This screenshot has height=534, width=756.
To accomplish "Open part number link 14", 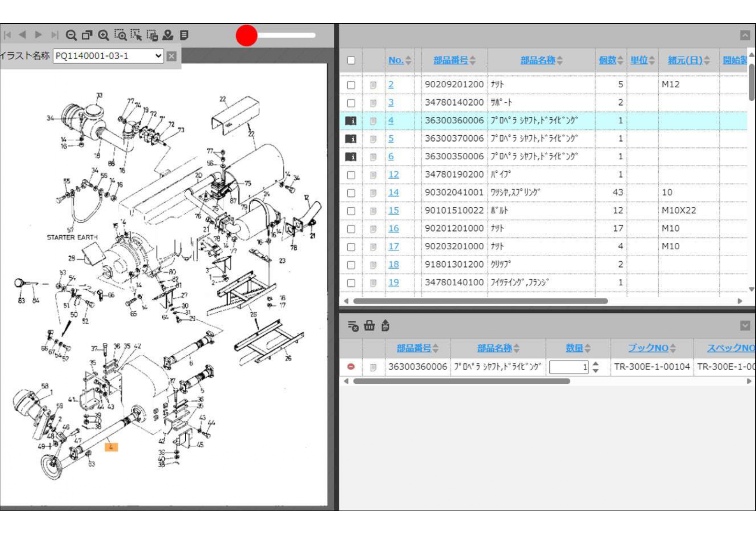I will point(393,192).
